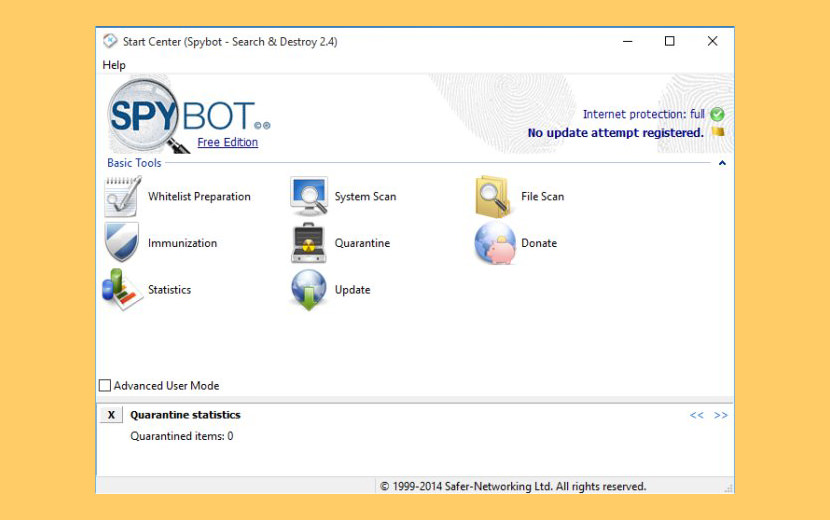Click the Quarantined items: 0 text
830x520 pixels.
pyautogui.click(x=182, y=436)
